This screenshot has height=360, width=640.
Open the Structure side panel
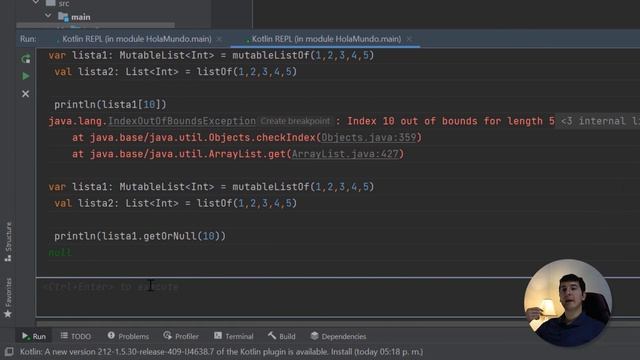pos(8,241)
